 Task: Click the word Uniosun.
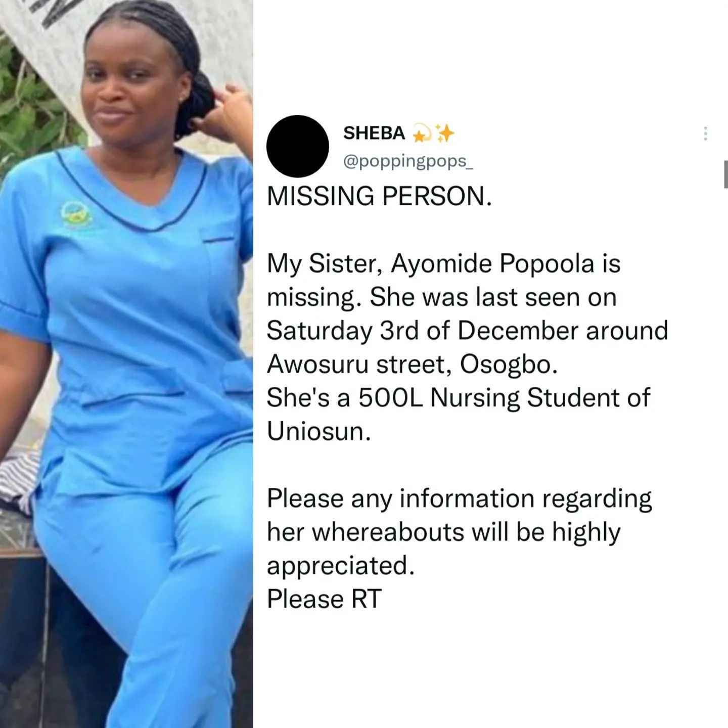point(319,431)
